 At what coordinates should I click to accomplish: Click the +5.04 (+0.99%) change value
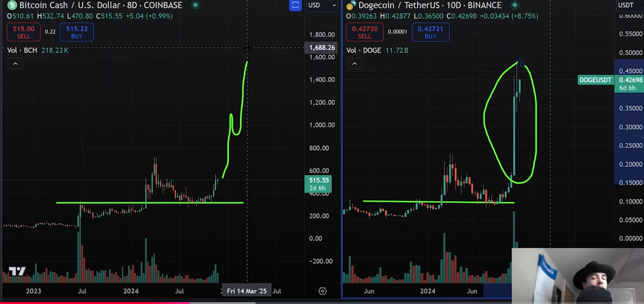point(148,16)
